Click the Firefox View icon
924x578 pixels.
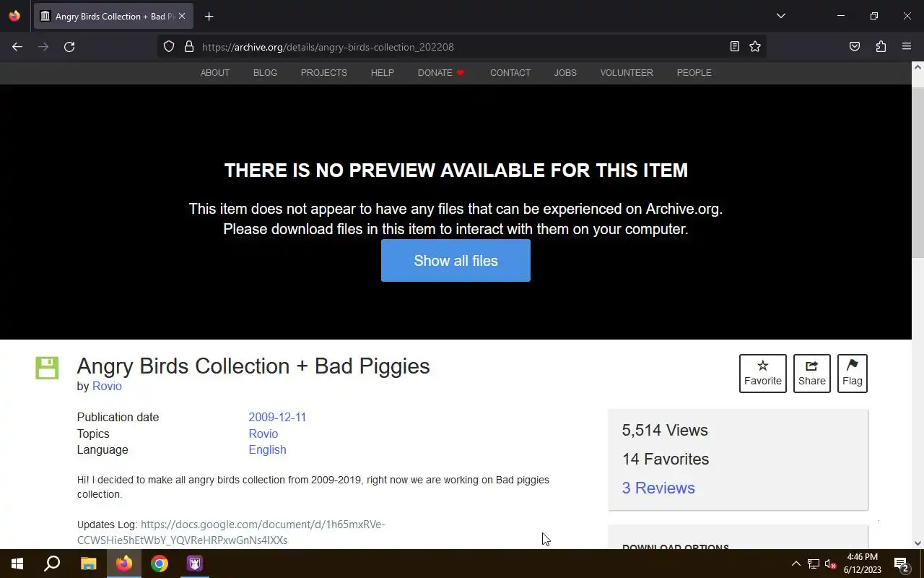tap(14, 16)
